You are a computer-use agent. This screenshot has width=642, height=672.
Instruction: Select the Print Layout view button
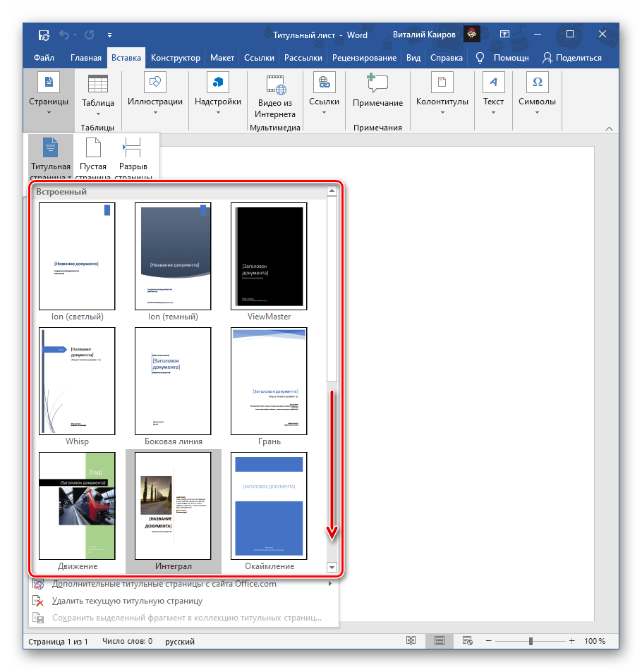click(x=439, y=641)
